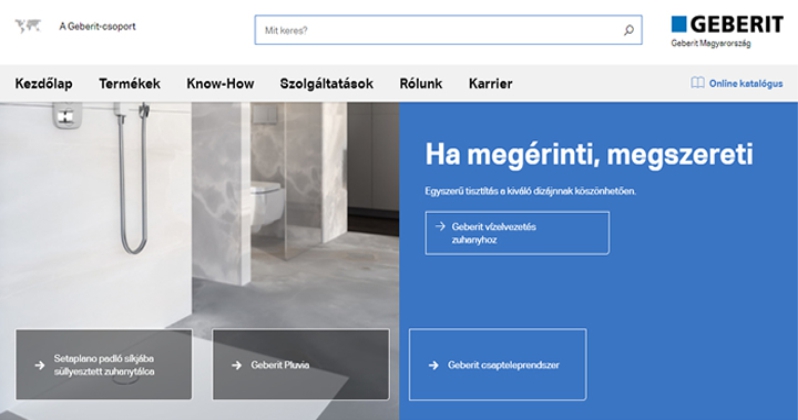Screen dimensions: 798x420
Task: Click Geberit vízelvezetés zuhanyhoz button
Action: (517, 233)
